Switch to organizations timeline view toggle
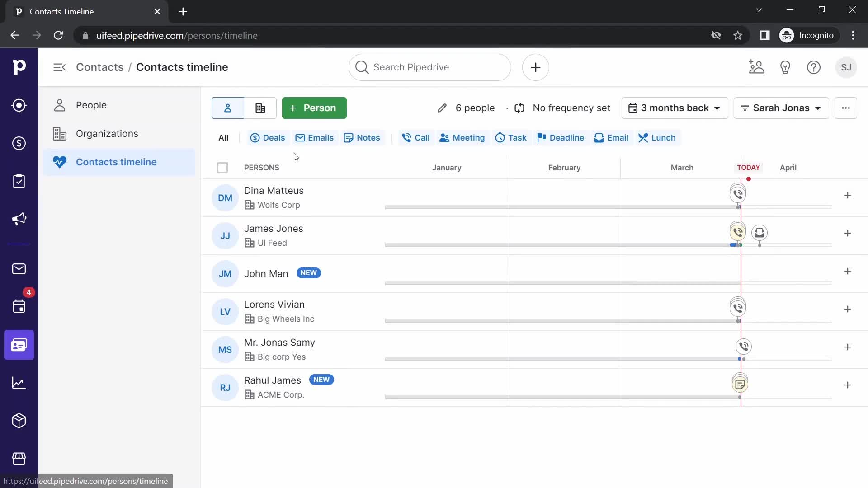Image resolution: width=868 pixels, height=488 pixels. tap(260, 108)
